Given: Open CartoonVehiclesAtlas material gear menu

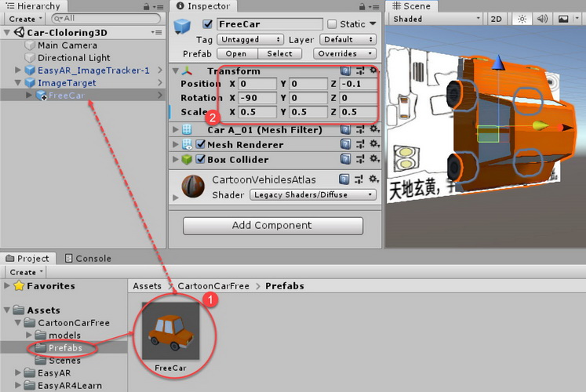Looking at the screenshot, I should (x=373, y=180).
